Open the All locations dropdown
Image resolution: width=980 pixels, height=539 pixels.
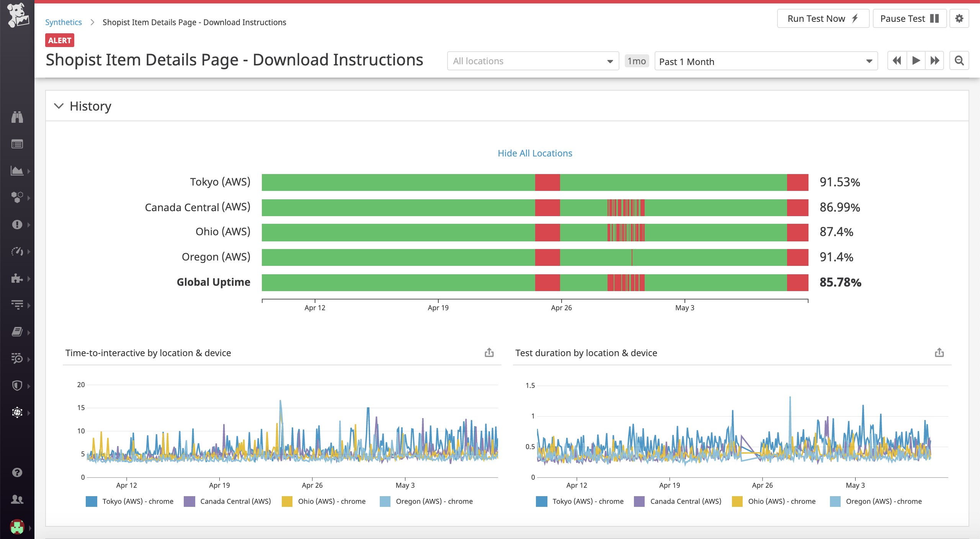coord(533,61)
